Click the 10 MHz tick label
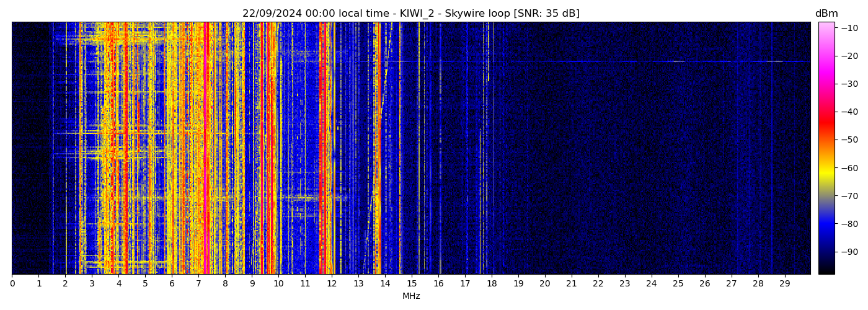Viewport: 868px width, 310px height. (x=278, y=283)
